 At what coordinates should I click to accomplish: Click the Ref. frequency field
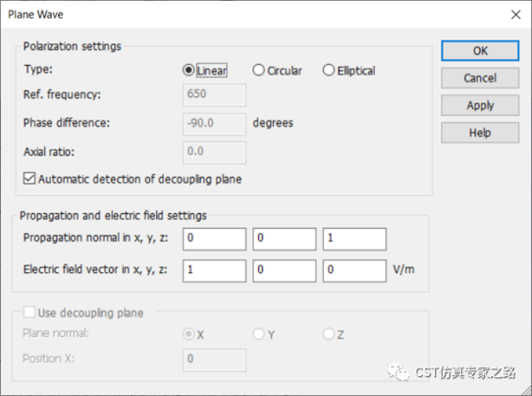pyautogui.click(x=214, y=95)
